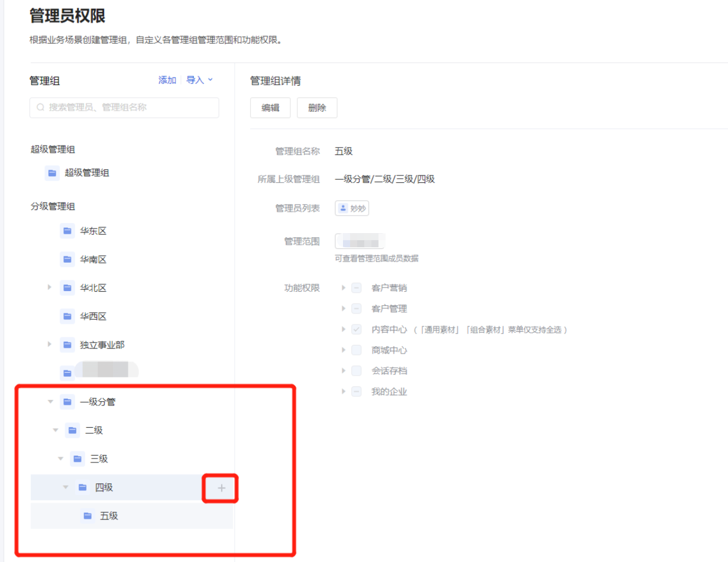The height and width of the screenshot is (562, 728).
Task: Expand the 会话存档 permission
Action: coord(344,371)
